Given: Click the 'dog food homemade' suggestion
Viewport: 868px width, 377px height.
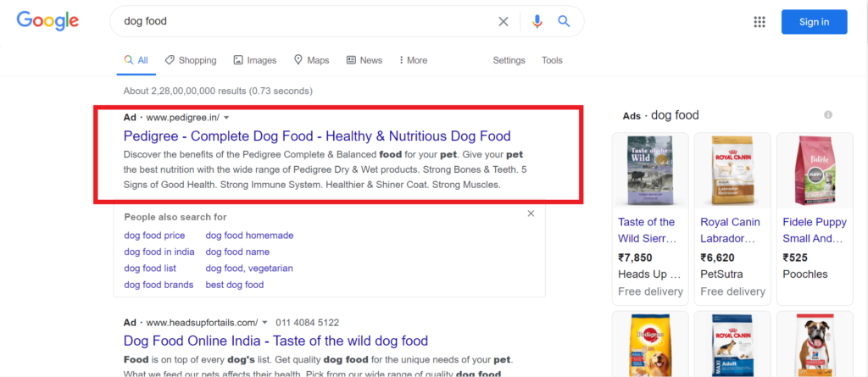Looking at the screenshot, I should point(249,236).
